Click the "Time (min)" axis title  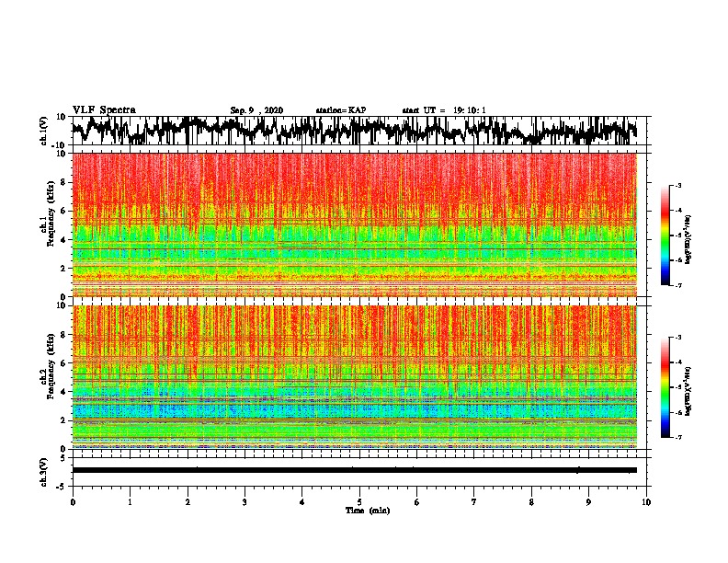(x=368, y=511)
